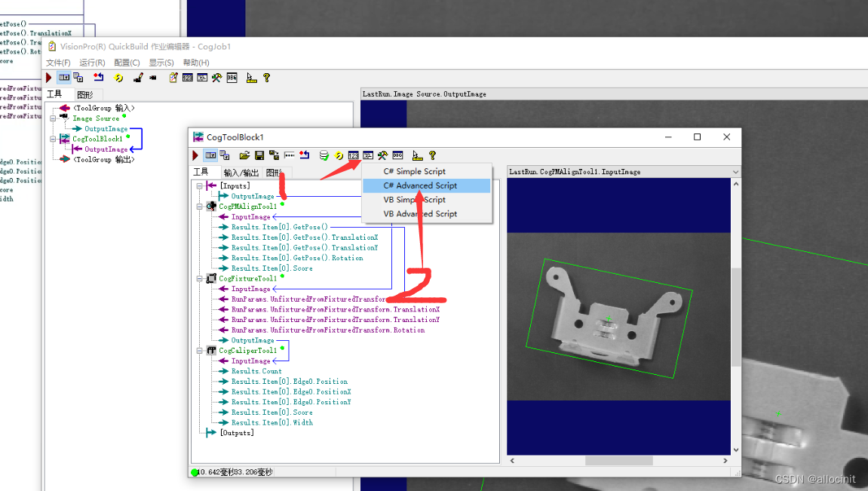Image resolution: width=868 pixels, height=491 pixels.
Task: Run the CogToolBlock1 tool with the red arrow
Action: pos(195,155)
